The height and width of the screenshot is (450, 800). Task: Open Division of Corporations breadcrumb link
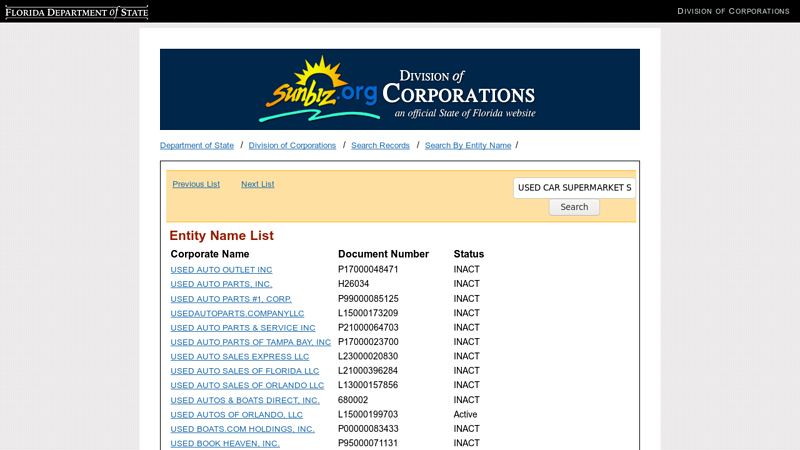click(292, 145)
